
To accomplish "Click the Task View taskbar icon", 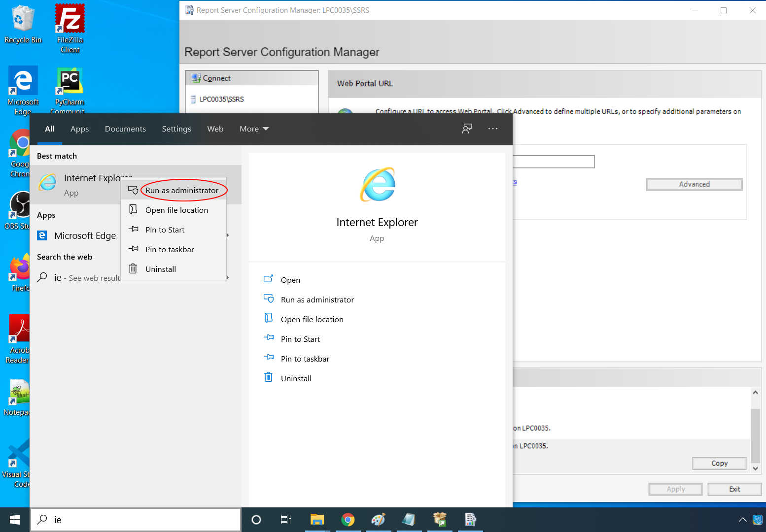I will 285,520.
